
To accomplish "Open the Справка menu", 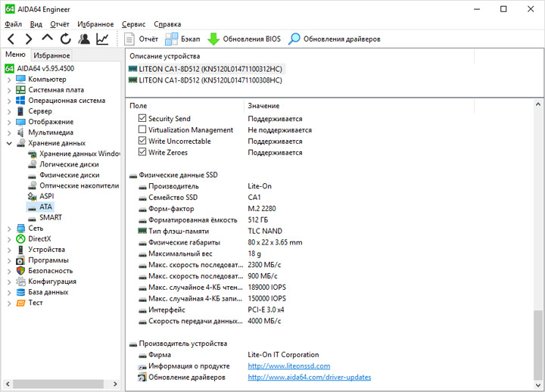I will point(167,24).
